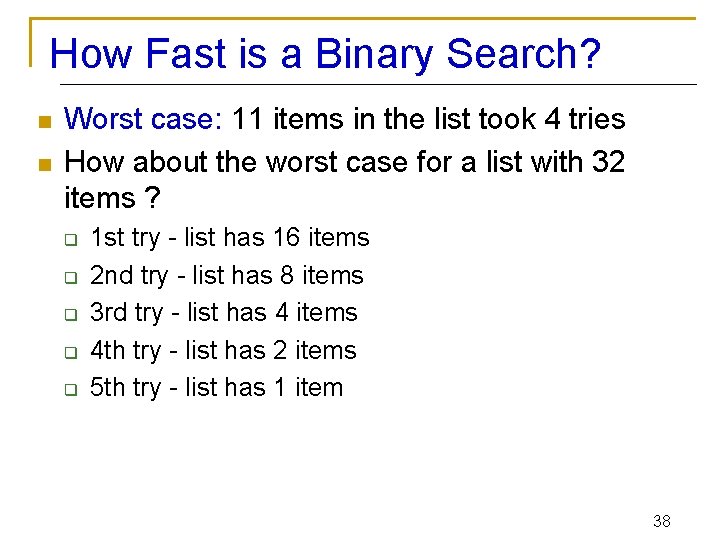Click the line '1st try - list has 16 items'
The image size is (720, 540).
click(x=230, y=238)
